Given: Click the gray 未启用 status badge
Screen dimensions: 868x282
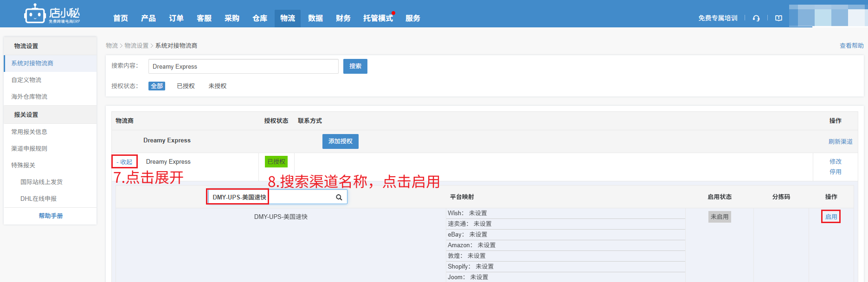Looking at the screenshot, I should pyautogui.click(x=720, y=217).
